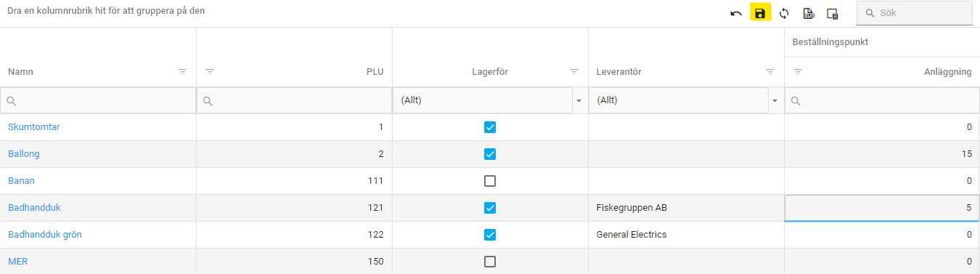Image resolution: width=980 pixels, height=274 pixels.
Task: Open the Ballong item link
Action: pos(24,154)
